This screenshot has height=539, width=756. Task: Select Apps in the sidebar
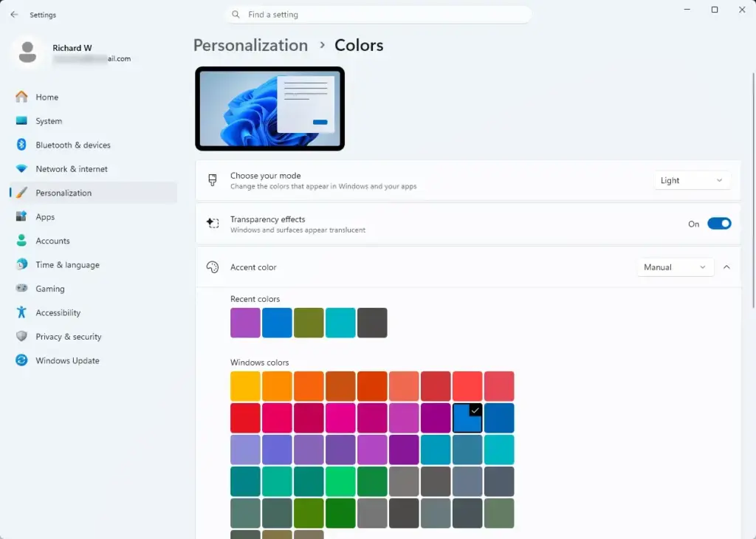94,217
